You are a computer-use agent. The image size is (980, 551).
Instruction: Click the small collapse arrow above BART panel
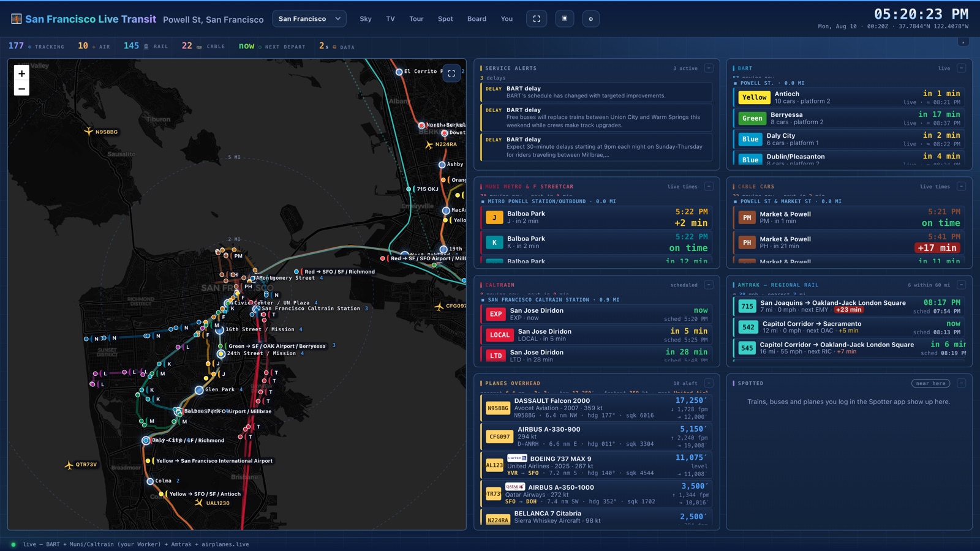click(x=963, y=42)
